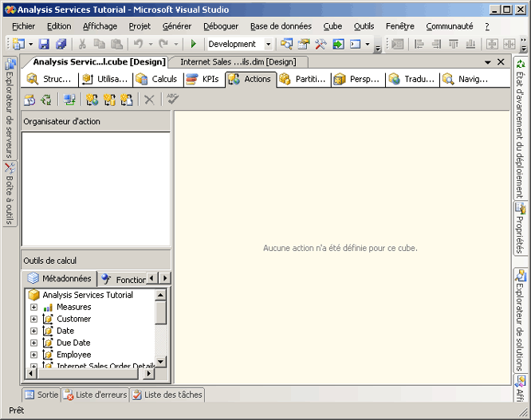Open the Communauté menu
This screenshot has width=531, height=420.
pos(449,26)
